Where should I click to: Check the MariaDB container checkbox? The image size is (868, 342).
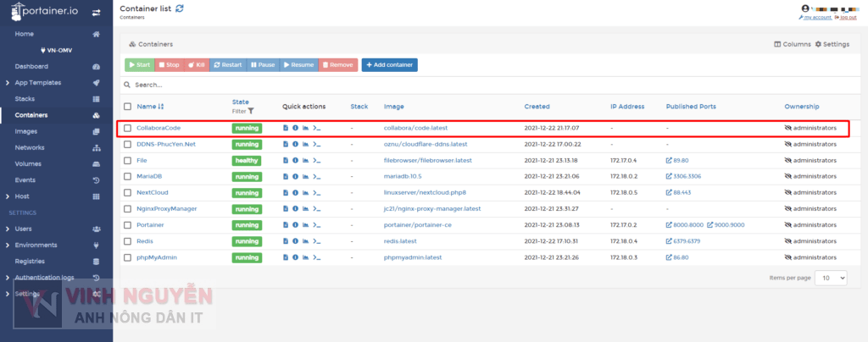click(128, 177)
